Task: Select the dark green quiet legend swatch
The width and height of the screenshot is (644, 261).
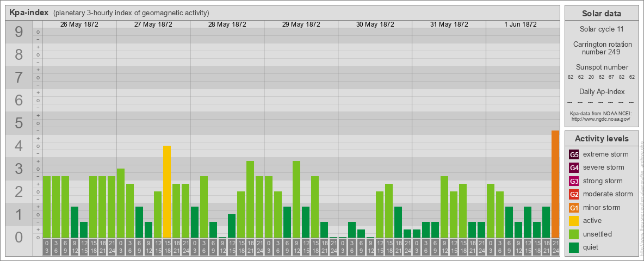Action: 574,247
